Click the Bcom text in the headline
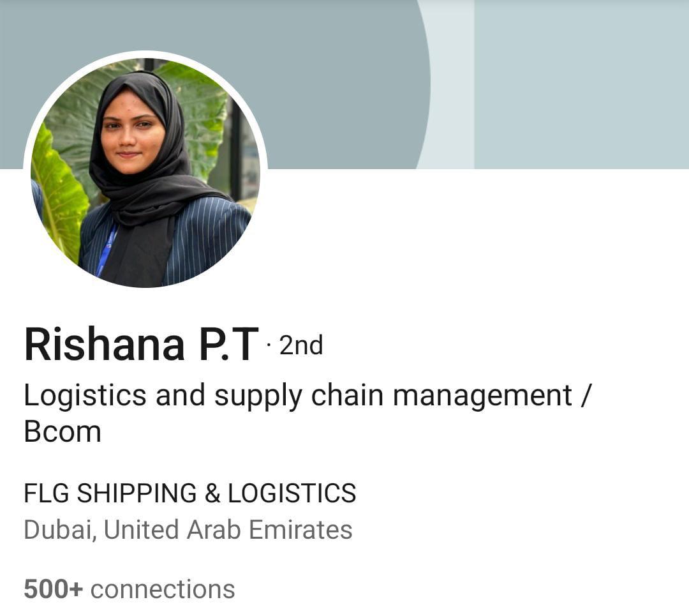This screenshot has height=616, width=689. 63,432
